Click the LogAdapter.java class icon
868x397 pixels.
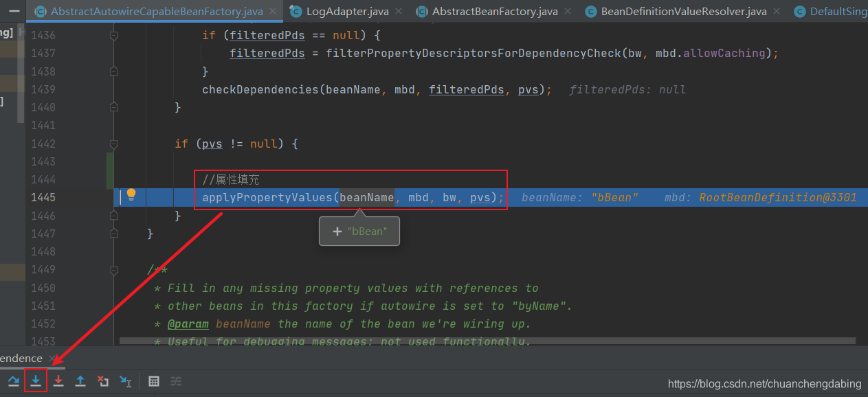pos(296,12)
